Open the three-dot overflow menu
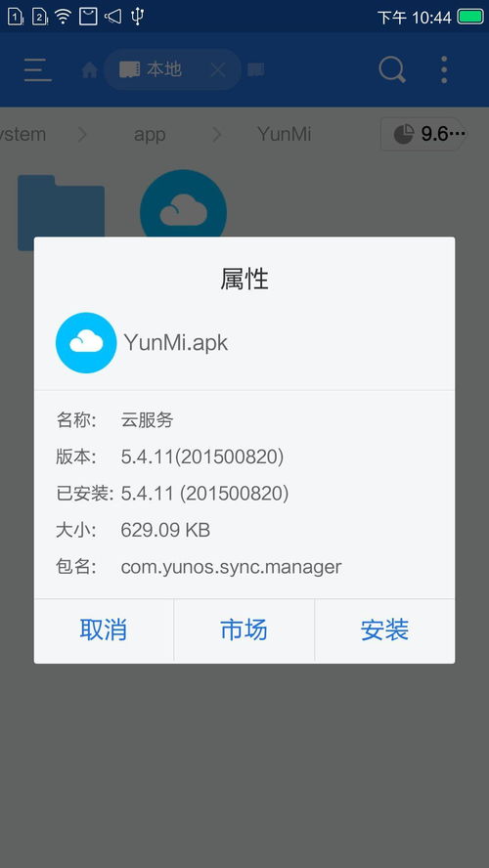The image size is (489, 868). pos(444,69)
